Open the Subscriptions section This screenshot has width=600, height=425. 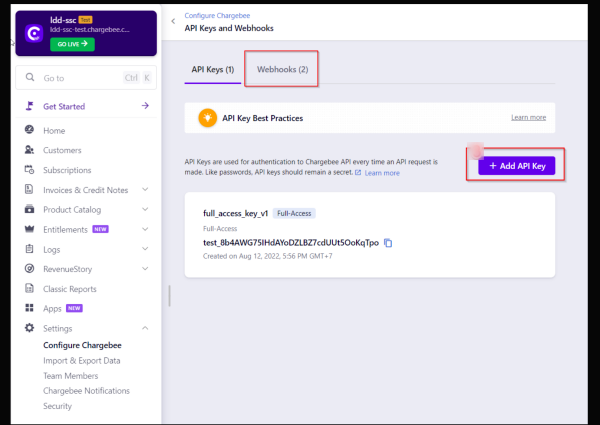click(67, 170)
